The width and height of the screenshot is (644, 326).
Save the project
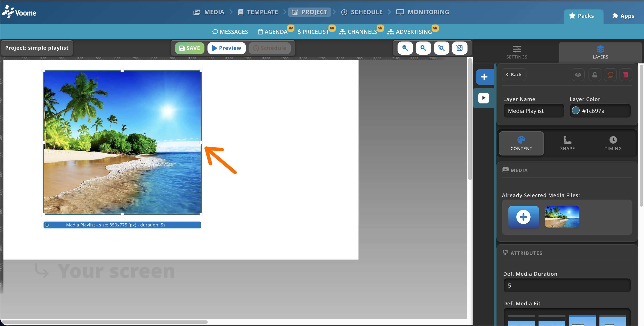tap(189, 48)
